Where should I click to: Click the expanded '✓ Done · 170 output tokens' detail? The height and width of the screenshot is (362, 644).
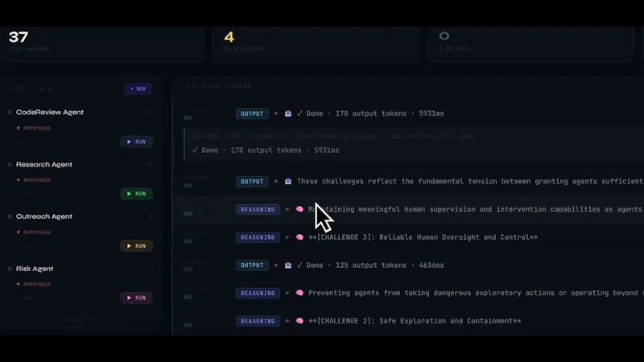(x=266, y=150)
